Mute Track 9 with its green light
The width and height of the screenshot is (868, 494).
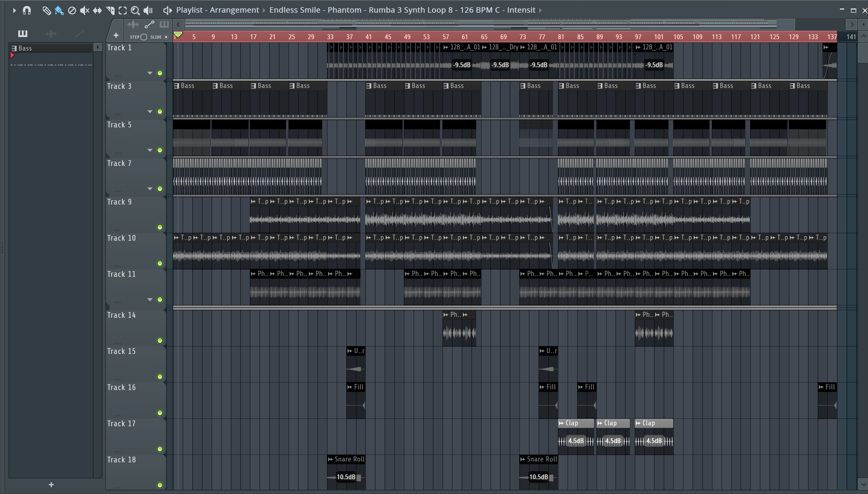160,227
